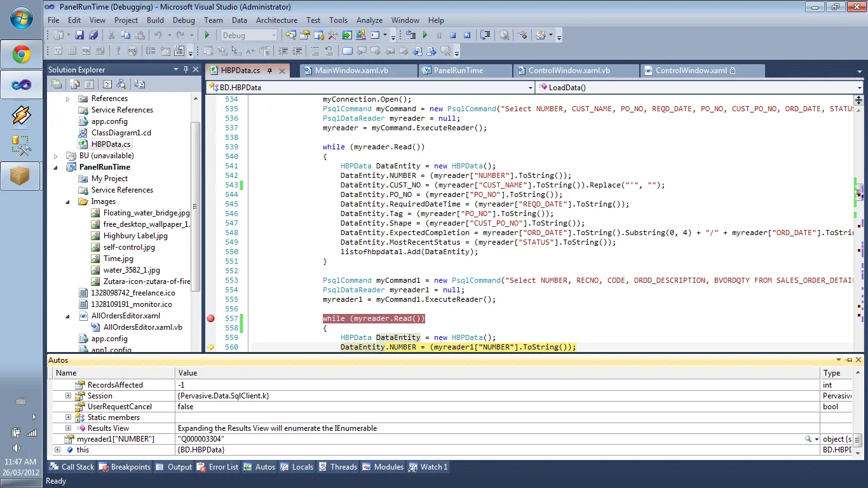Image resolution: width=868 pixels, height=488 pixels.
Task: Click the Break All pause button
Action: 438,36
